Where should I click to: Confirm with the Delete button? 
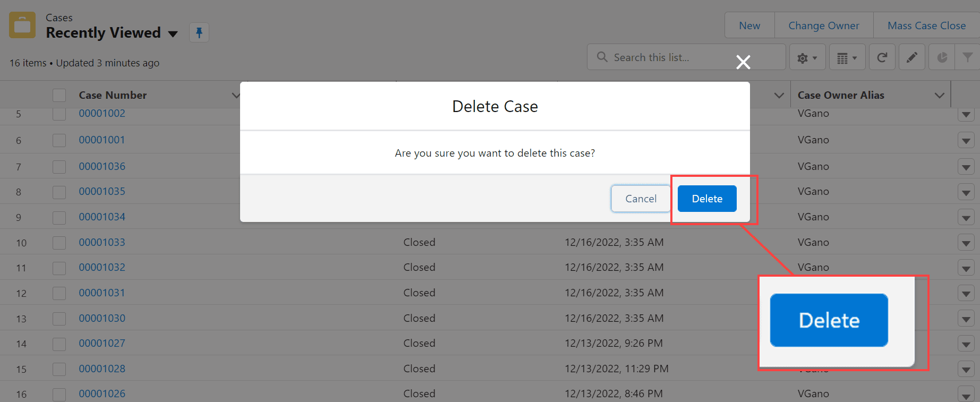point(706,199)
